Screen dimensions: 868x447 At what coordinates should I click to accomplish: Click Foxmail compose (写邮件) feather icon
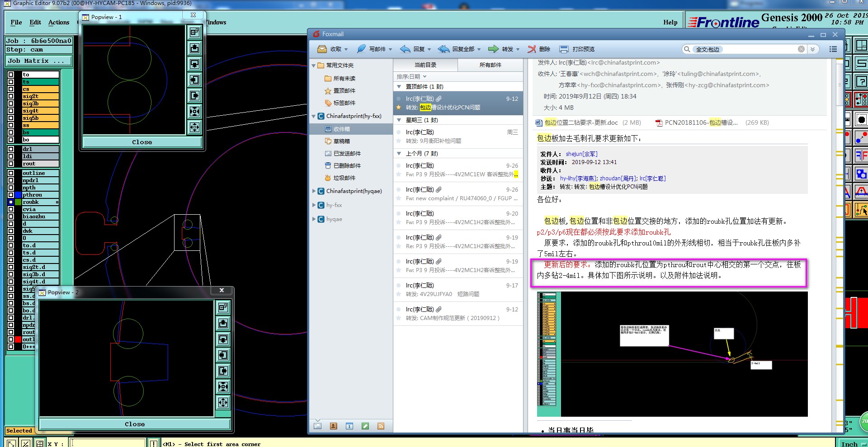pyautogui.click(x=361, y=49)
